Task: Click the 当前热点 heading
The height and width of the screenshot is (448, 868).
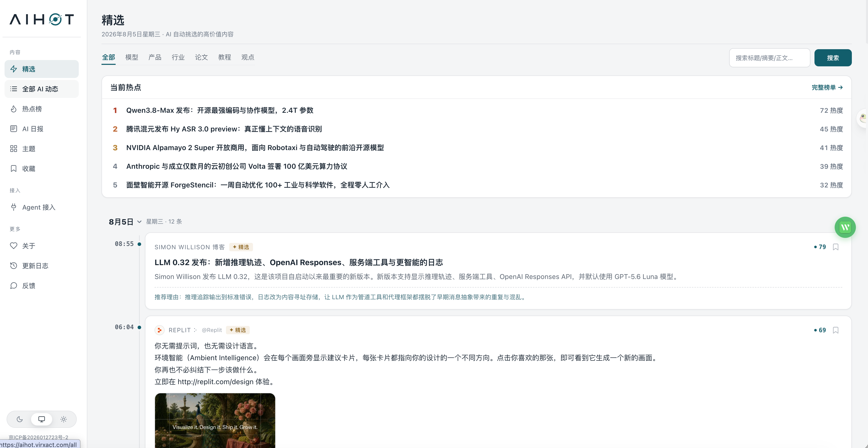Action: pos(126,88)
